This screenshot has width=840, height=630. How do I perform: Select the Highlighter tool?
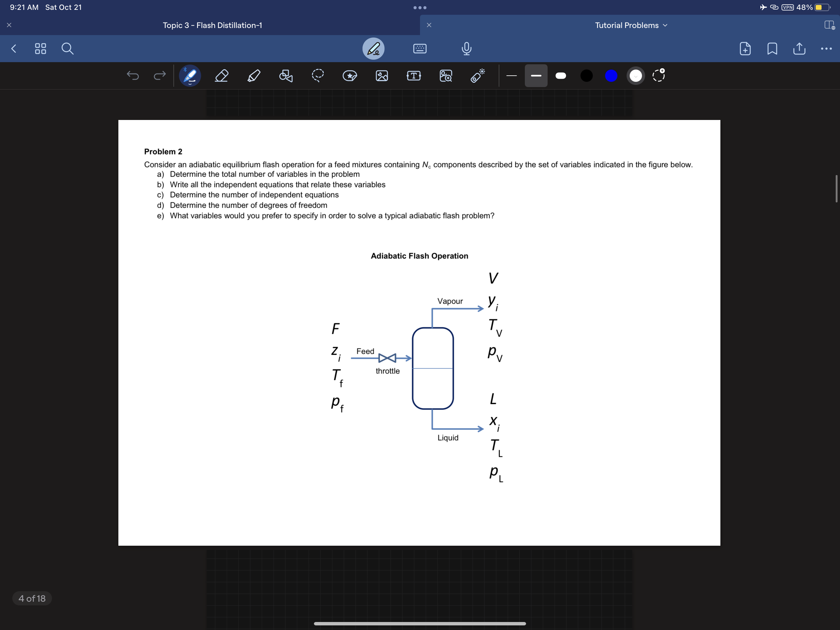pos(254,76)
